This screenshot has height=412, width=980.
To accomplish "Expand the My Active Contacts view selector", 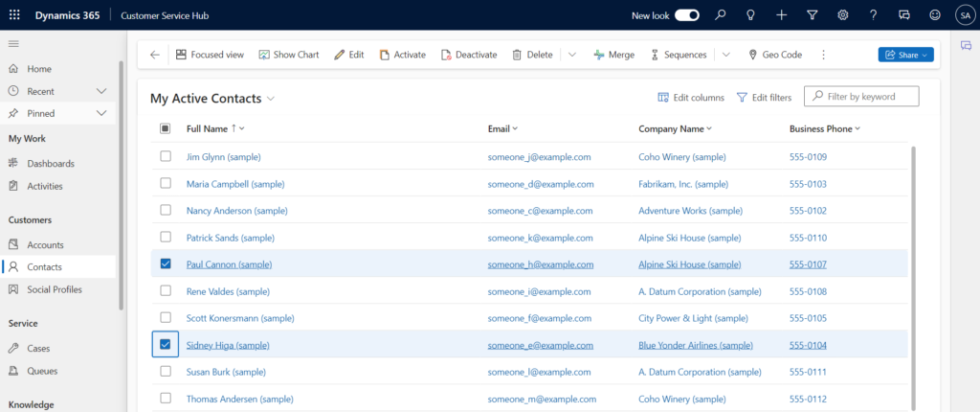I will point(271,99).
